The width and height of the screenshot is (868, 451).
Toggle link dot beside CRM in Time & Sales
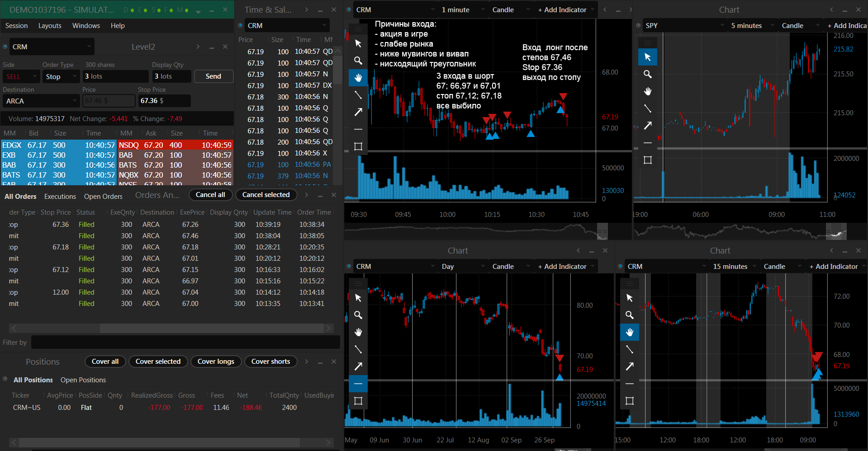[x=241, y=25]
